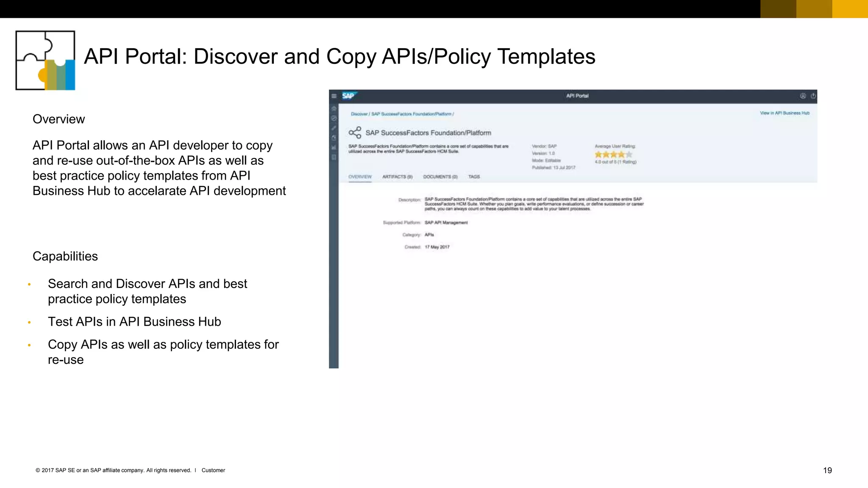Select the 'Mode: Editable' text

546,161
